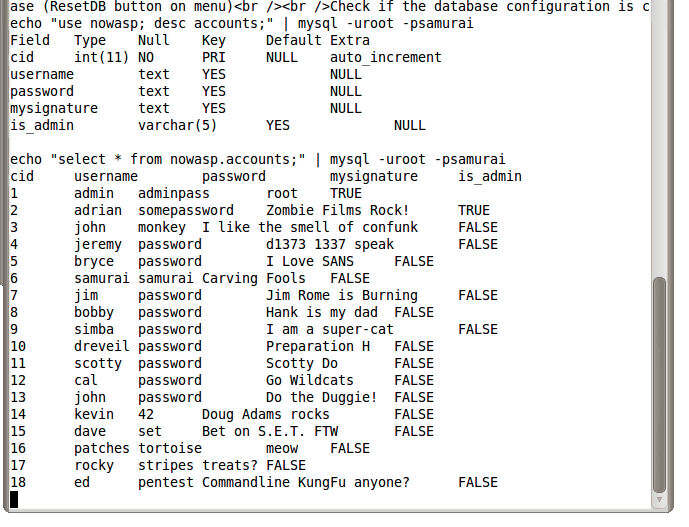Click the TRUE value in adrian's row
This screenshot has height=527, width=689.
(474, 210)
